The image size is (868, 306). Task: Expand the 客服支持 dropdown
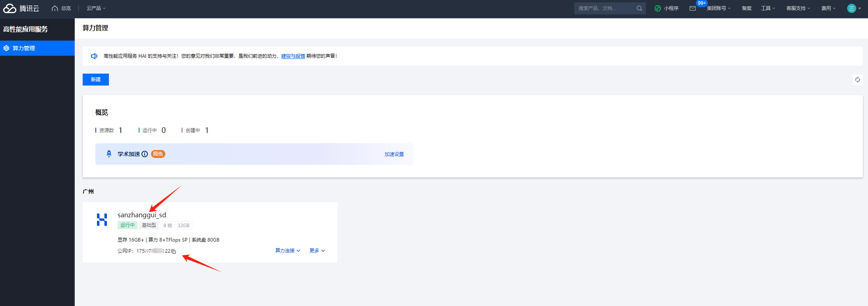tap(798, 8)
